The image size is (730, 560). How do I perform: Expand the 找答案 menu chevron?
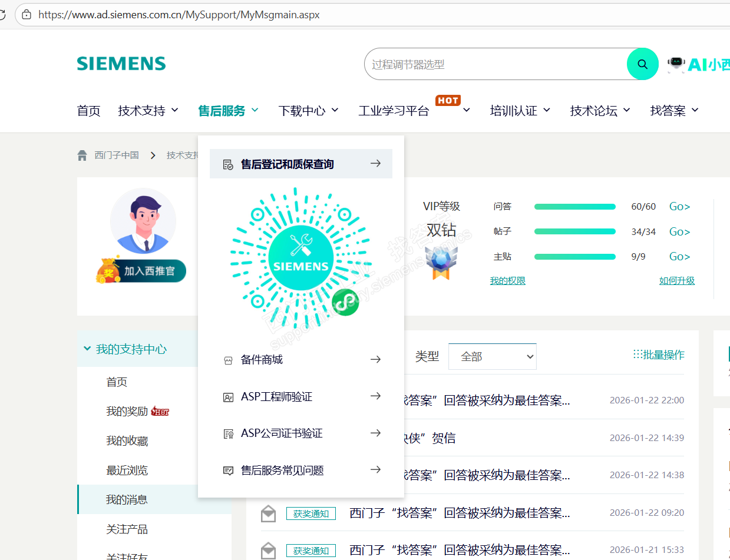[695, 110]
